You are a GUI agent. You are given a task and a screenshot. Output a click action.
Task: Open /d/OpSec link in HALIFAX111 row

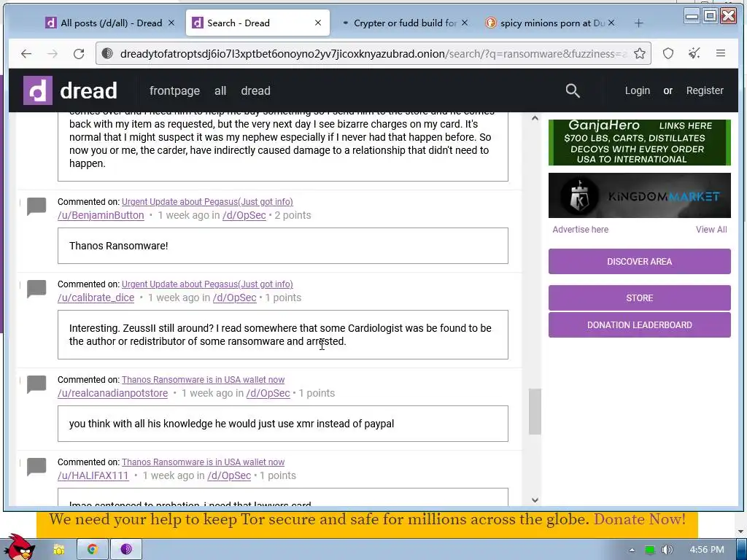pos(228,475)
